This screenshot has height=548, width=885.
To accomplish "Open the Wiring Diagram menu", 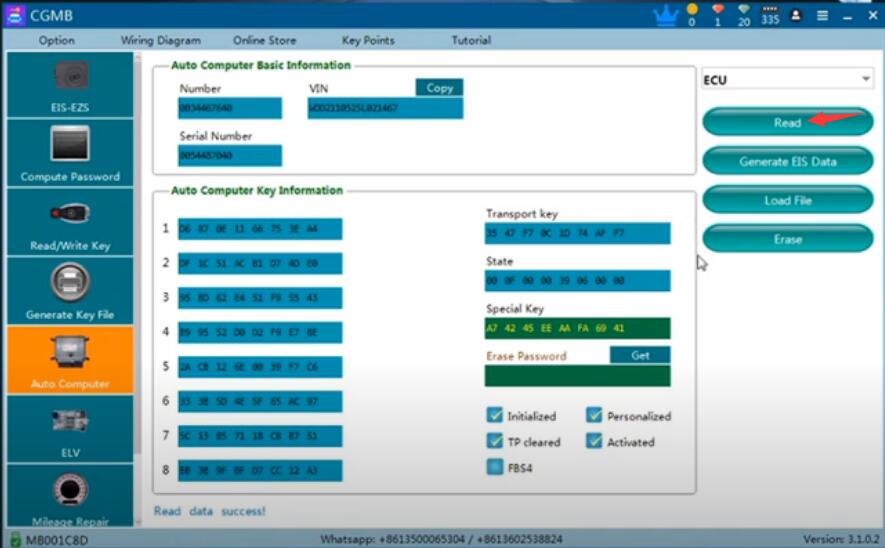I will pos(160,41).
